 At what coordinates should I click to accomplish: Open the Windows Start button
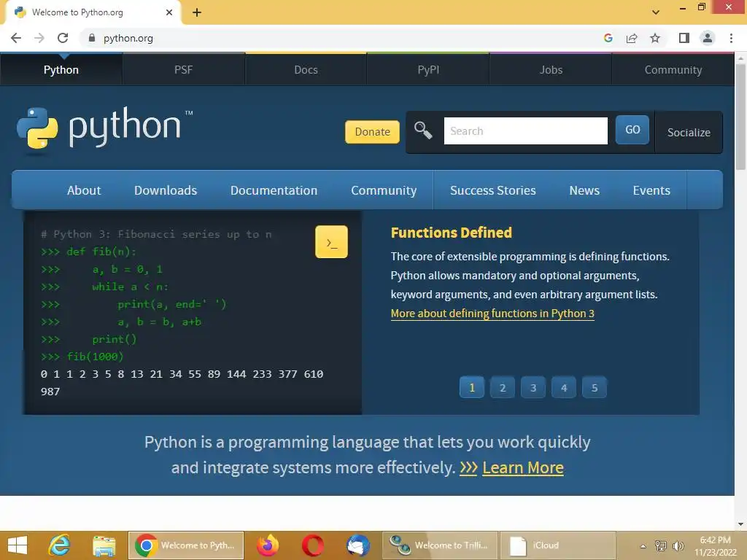point(18,545)
